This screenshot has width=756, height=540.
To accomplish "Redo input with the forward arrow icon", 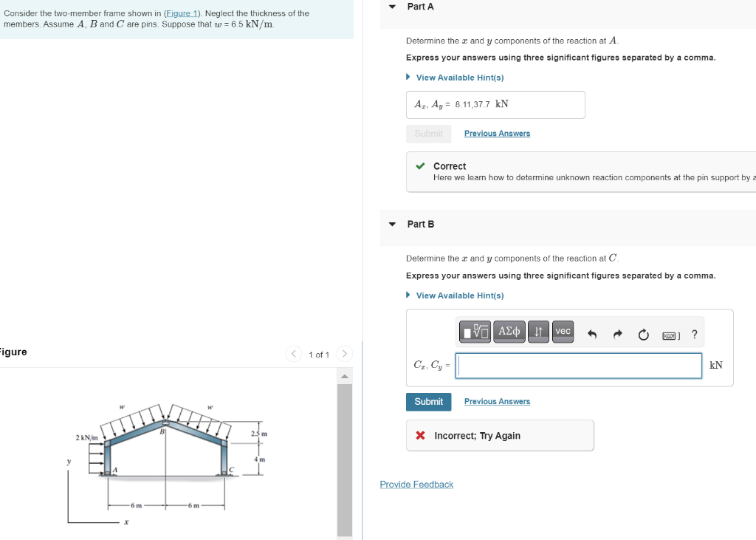I will (x=617, y=333).
